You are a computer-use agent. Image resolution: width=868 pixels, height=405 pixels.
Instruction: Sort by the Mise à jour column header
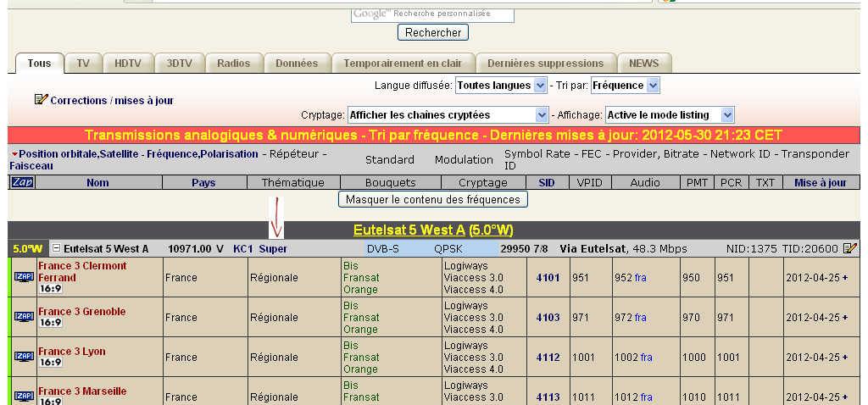tap(821, 182)
